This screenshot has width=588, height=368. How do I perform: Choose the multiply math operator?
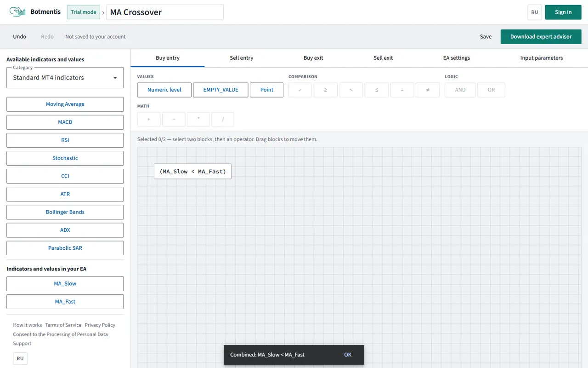pos(198,119)
